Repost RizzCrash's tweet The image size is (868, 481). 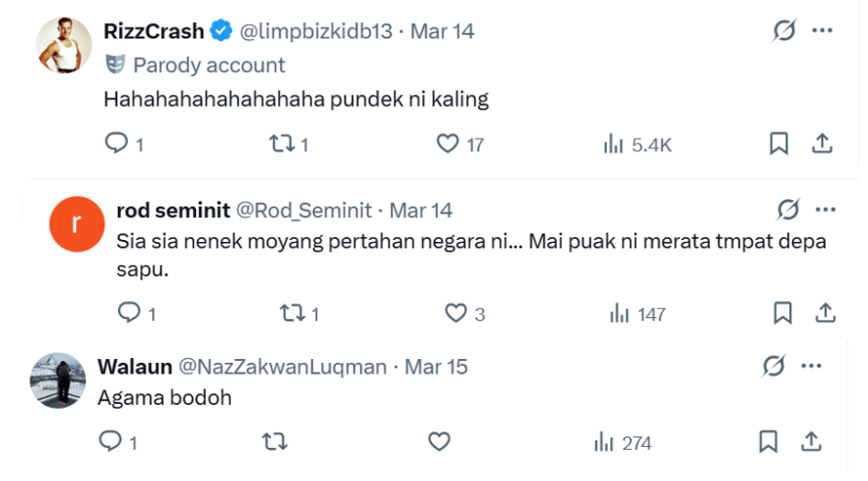[279, 144]
